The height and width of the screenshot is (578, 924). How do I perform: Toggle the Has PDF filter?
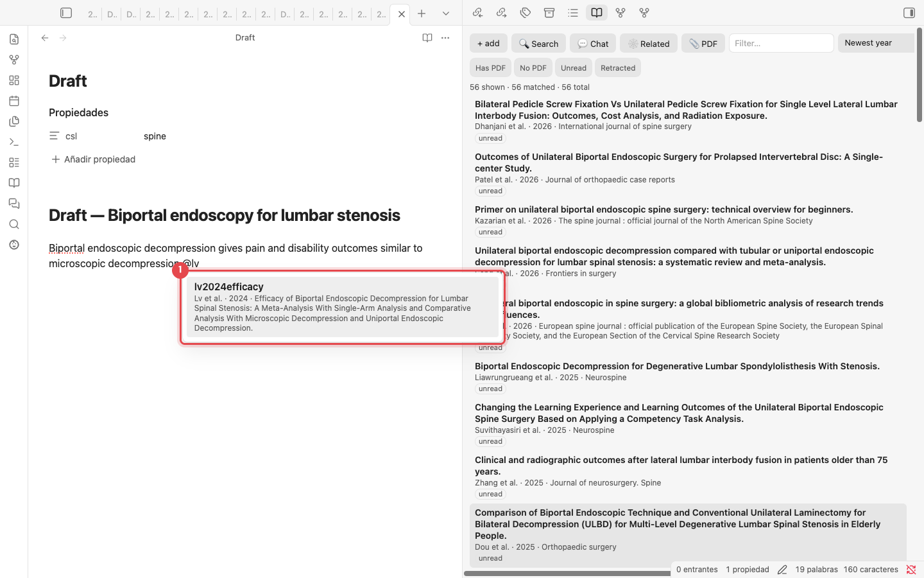point(490,68)
